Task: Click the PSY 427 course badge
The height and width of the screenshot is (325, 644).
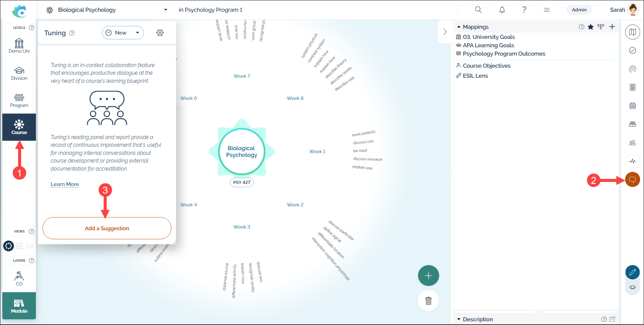Action: coord(241,182)
